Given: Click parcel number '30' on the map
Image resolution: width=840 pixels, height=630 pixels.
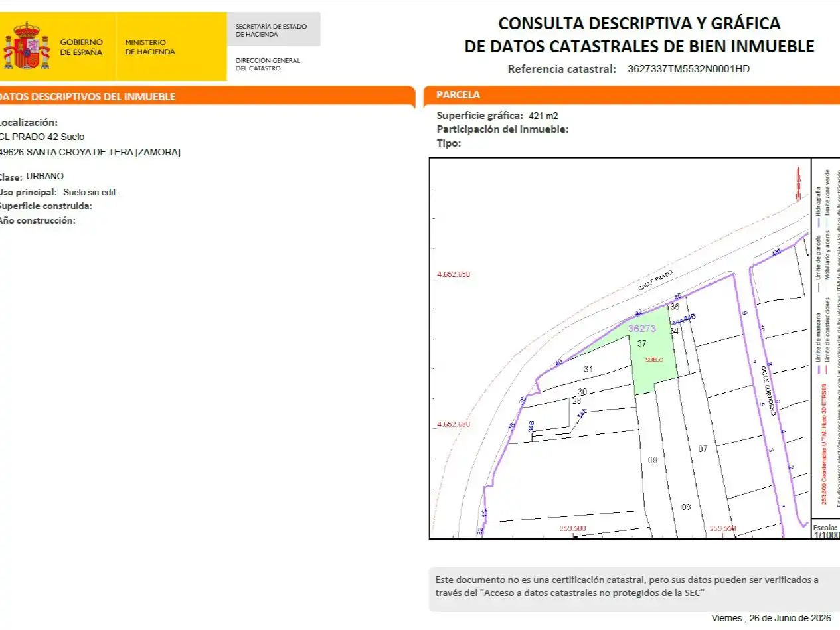Looking at the screenshot, I should pyautogui.click(x=582, y=391).
